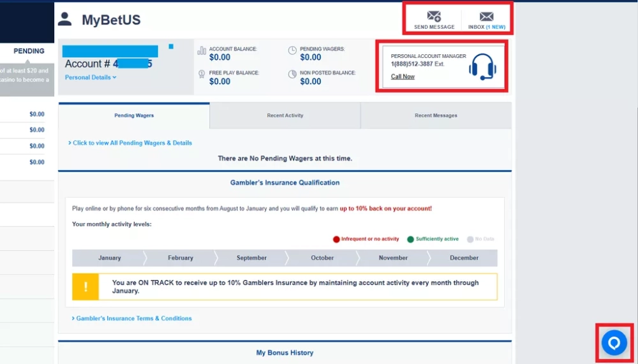Viewport: 638px width, 364px height.
Task: Switch to the Recent Activity tab
Action: coord(285,115)
